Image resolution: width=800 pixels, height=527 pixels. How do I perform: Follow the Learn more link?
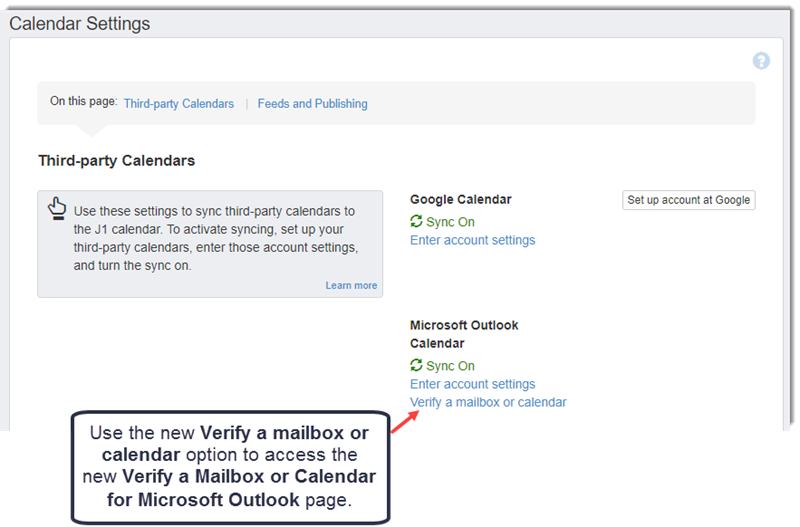(x=351, y=285)
